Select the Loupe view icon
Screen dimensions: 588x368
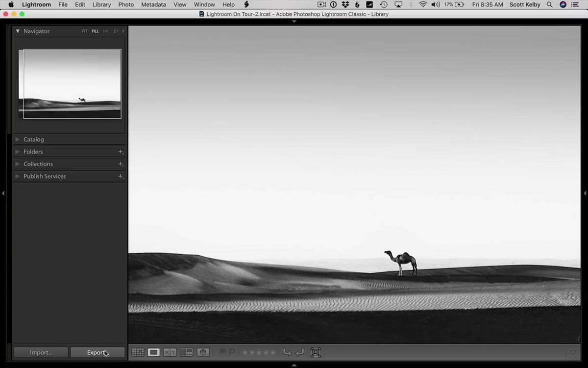[154, 352]
